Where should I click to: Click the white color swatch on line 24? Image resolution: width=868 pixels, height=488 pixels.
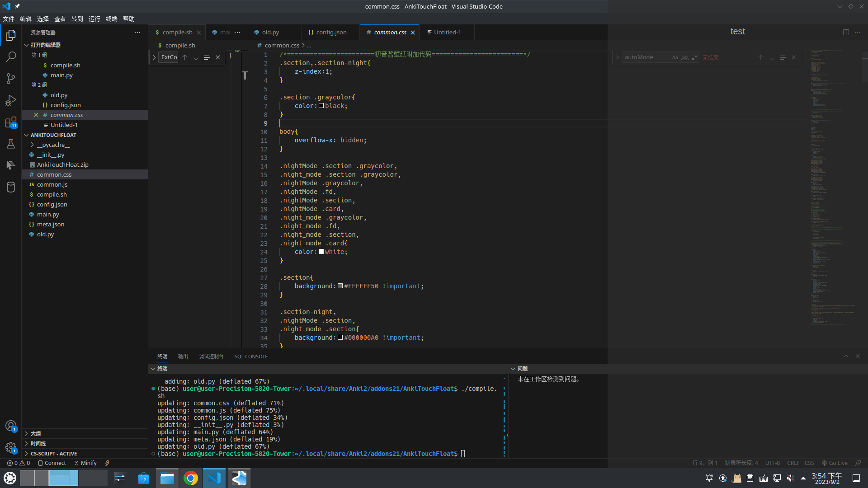(x=321, y=252)
